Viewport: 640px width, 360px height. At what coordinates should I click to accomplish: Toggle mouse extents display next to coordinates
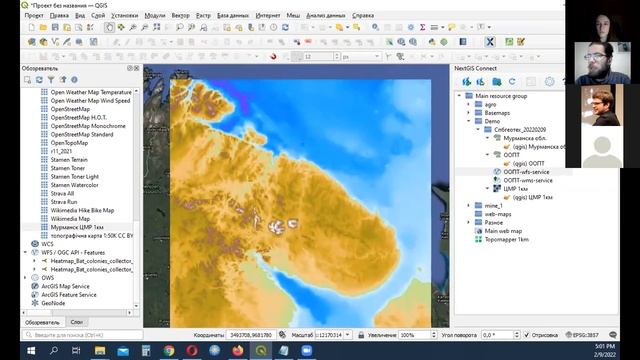282,335
